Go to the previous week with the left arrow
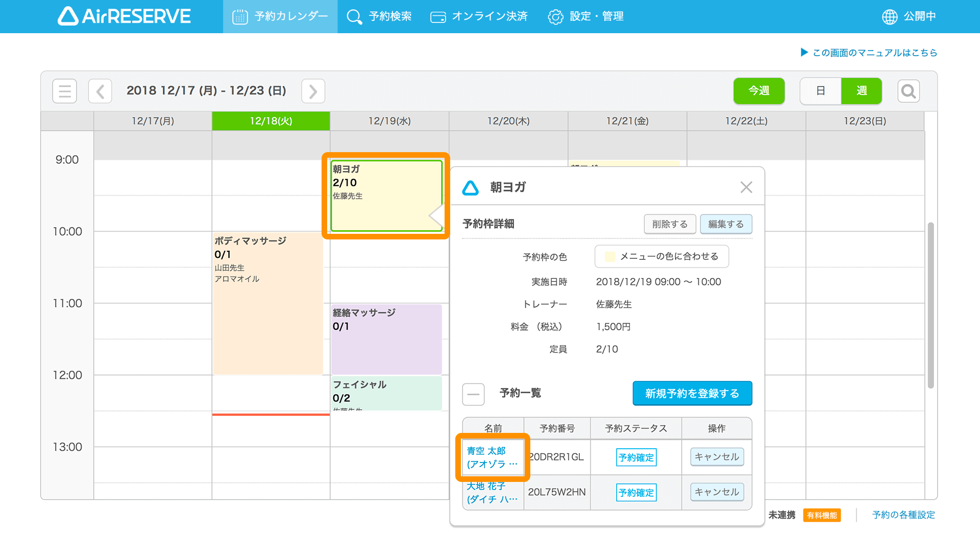This screenshot has width=980, height=534. coord(100,91)
